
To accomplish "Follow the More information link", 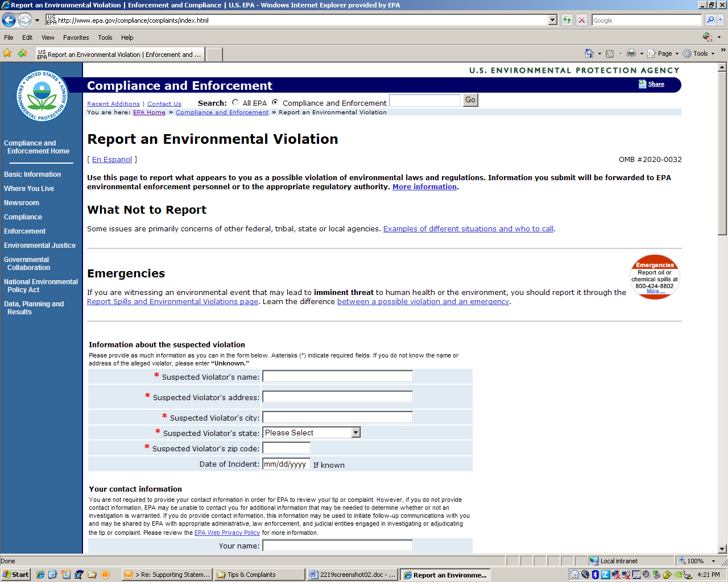I will pos(425,187).
